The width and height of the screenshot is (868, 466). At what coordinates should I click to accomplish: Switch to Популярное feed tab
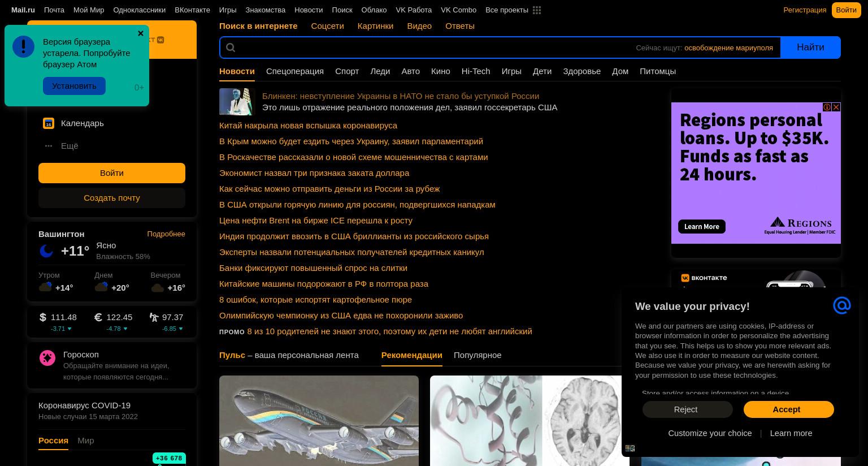click(x=478, y=355)
